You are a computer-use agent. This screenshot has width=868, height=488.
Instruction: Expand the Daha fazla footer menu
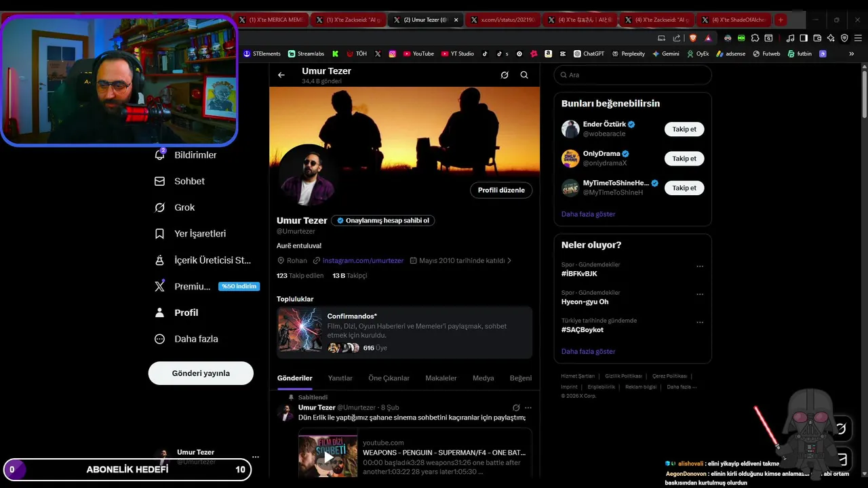point(681,387)
